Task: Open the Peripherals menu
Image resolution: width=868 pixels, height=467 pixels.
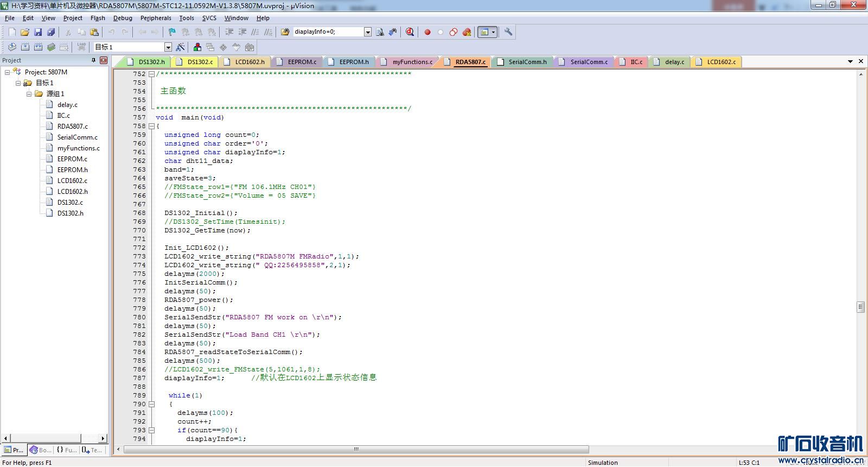Action: [156, 18]
